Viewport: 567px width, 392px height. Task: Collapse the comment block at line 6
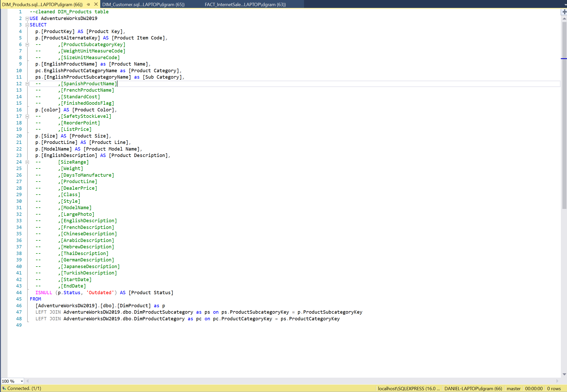click(27, 45)
